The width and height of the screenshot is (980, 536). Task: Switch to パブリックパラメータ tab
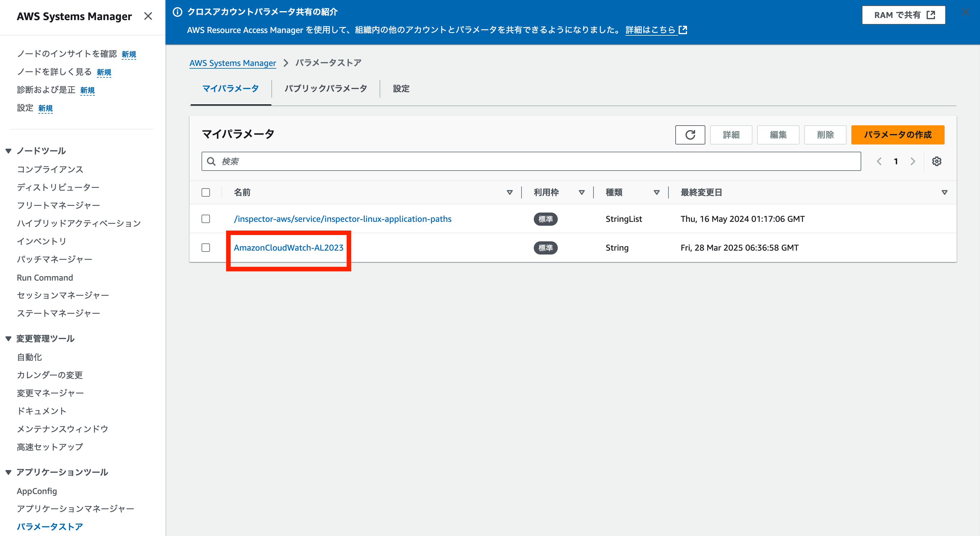pyautogui.click(x=326, y=89)
